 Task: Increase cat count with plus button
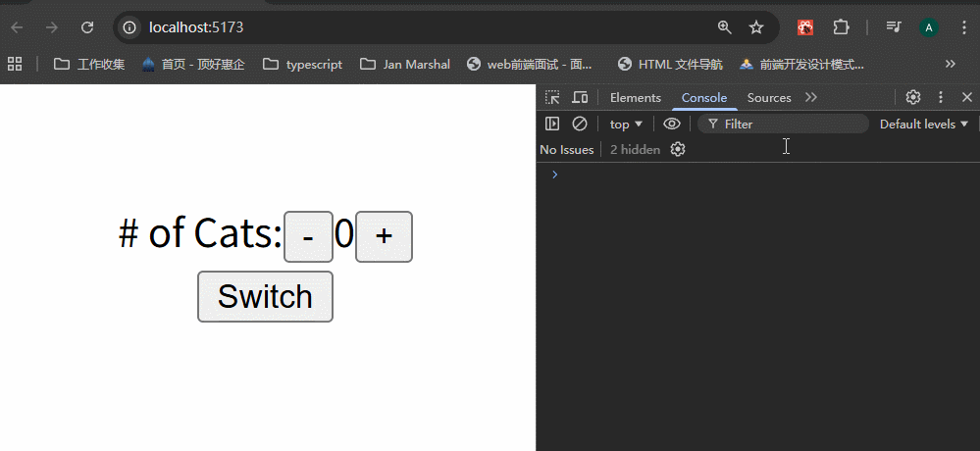point(384,236)
